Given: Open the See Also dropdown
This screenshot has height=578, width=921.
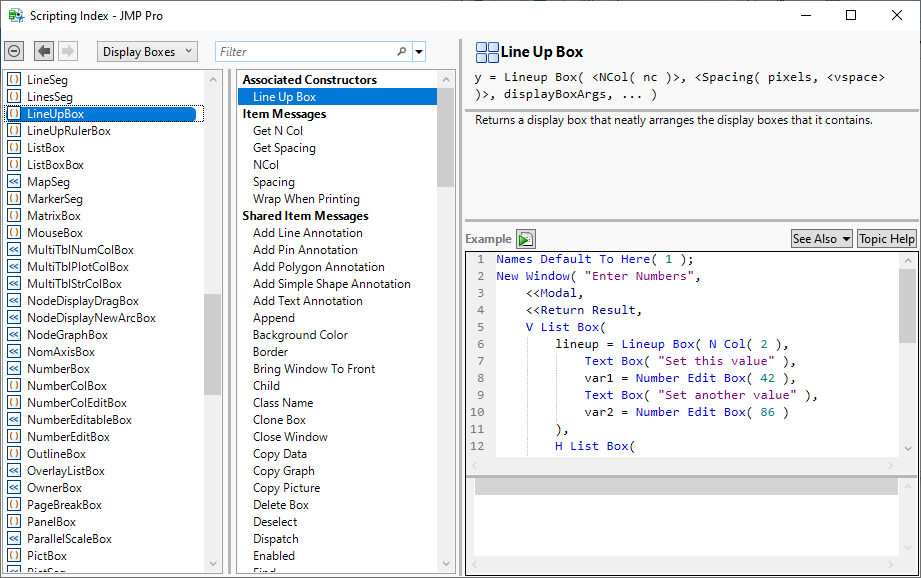Looking at the screenshot, I should tap(821, 238).
